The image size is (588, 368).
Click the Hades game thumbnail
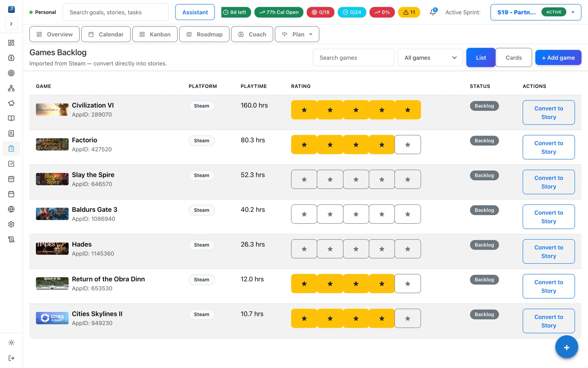click(52, 249)
